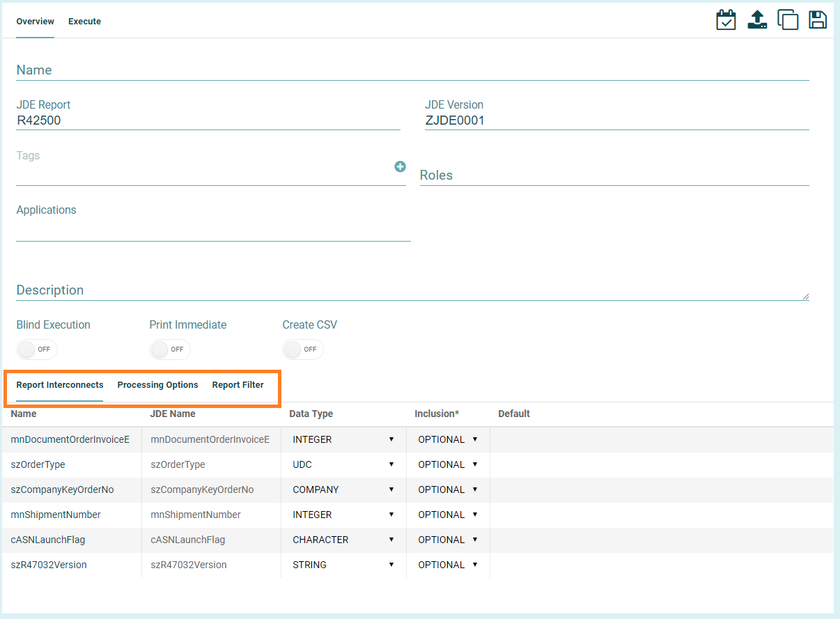This screenshot has width=840, height=619.
Task: Change Inclusion for cASNLaunchFlag row
Action: click(x=447, y=540)
